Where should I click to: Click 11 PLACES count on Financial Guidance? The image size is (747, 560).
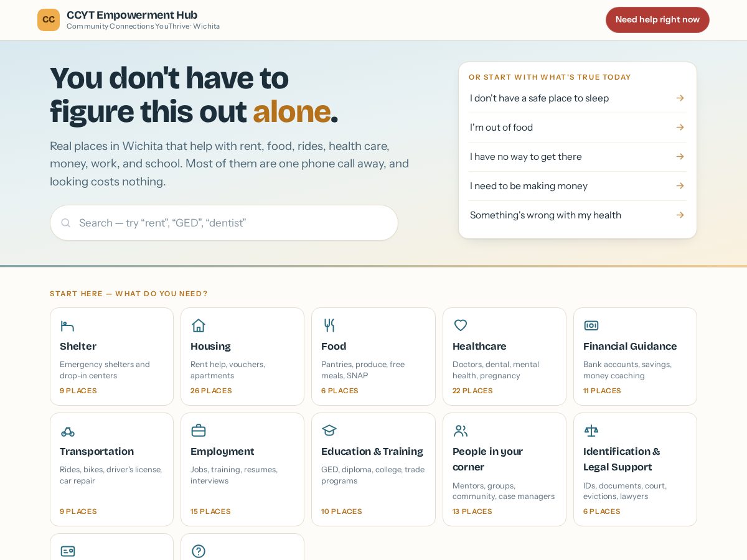pyautogui.click(x=602, y=391)
